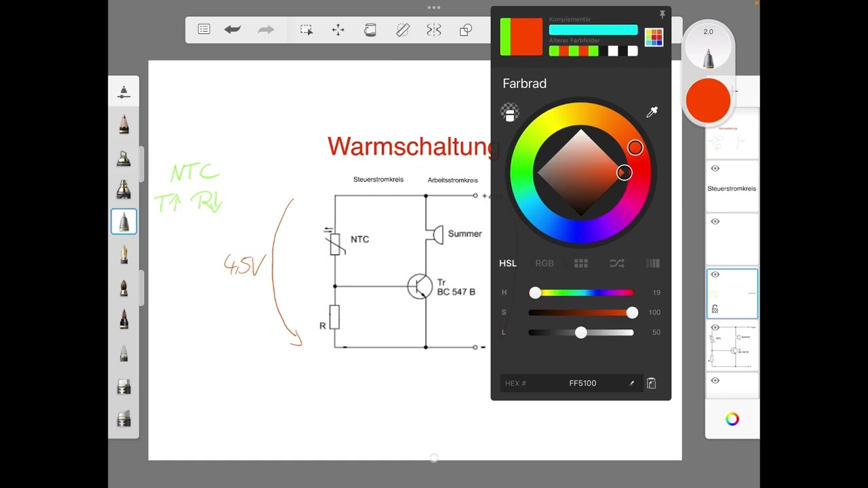Select the soft eraser at bottom
868x488 pixels.
(123, 419)
